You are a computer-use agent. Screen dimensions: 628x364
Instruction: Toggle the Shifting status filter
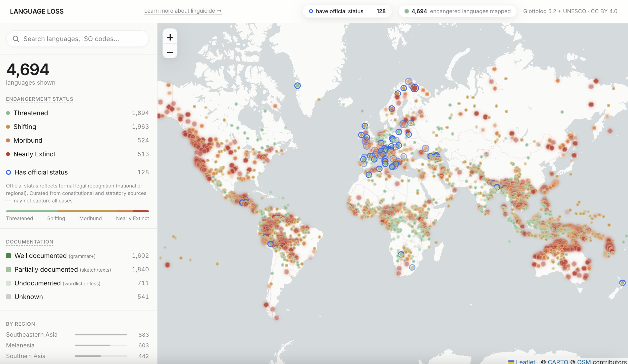[x=25, y=127]
